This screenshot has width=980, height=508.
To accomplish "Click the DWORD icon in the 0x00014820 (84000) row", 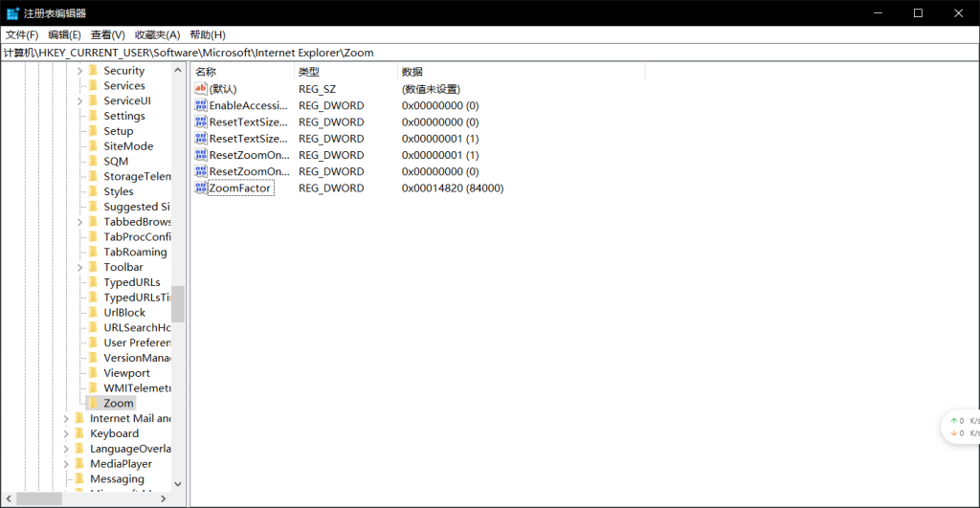I will (201, 188).
